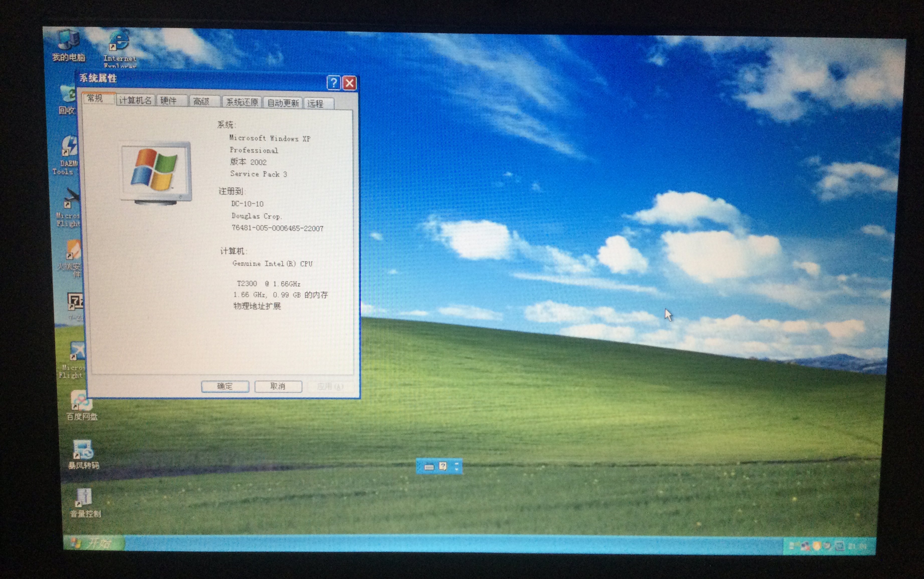Screen dimensions: 924x579
Task: Click the '注册到:' section label
Action: pyautogui.click(x=232, y=191)
